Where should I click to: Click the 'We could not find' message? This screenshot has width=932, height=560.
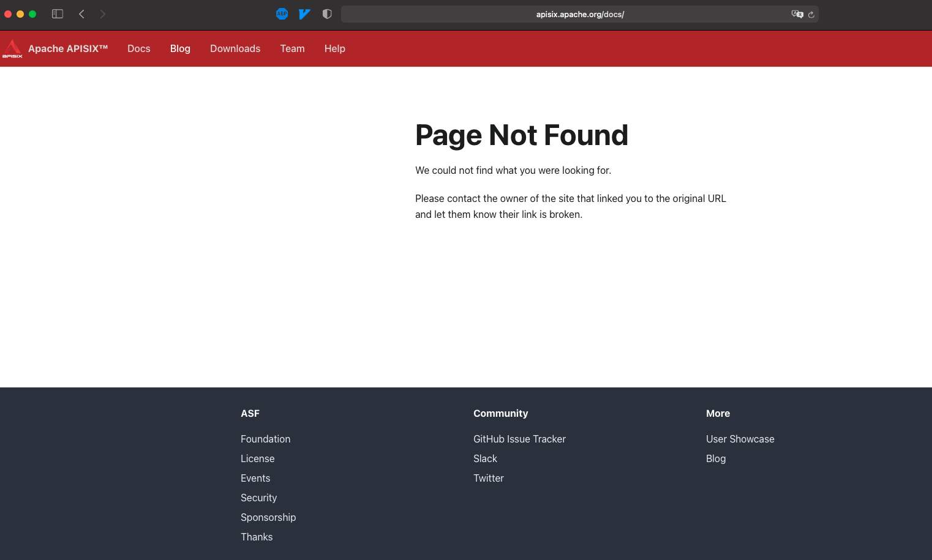pyautogui.click(x=513, y=170)
